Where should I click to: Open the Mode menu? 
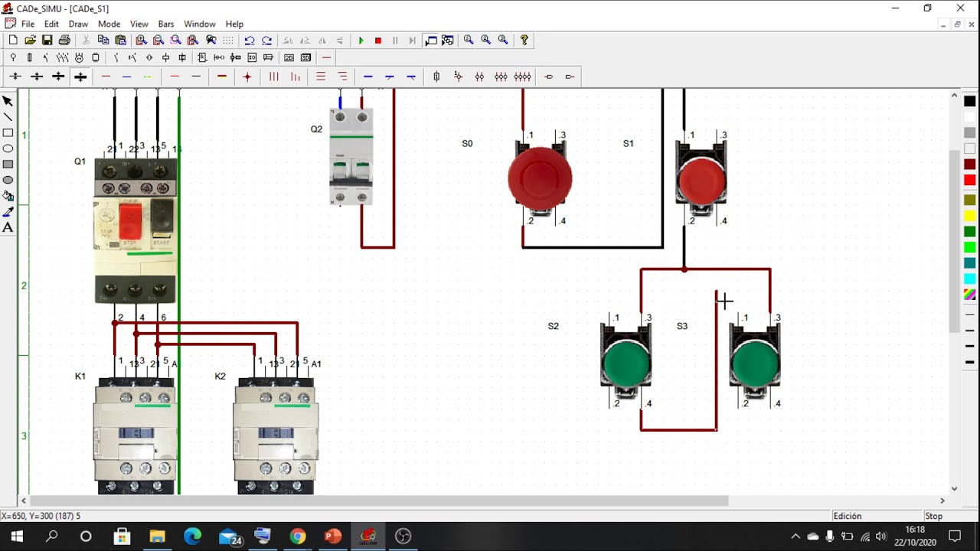109,24
